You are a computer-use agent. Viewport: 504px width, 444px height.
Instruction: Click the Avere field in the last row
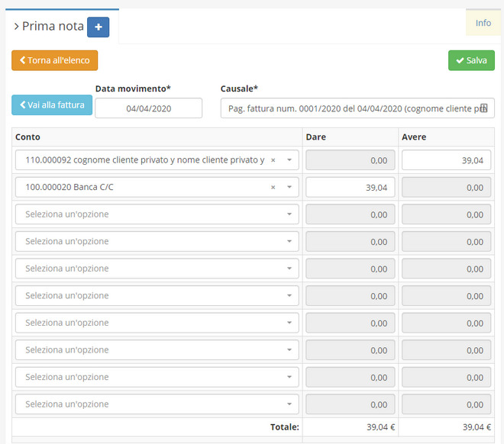tap(446, 404)
